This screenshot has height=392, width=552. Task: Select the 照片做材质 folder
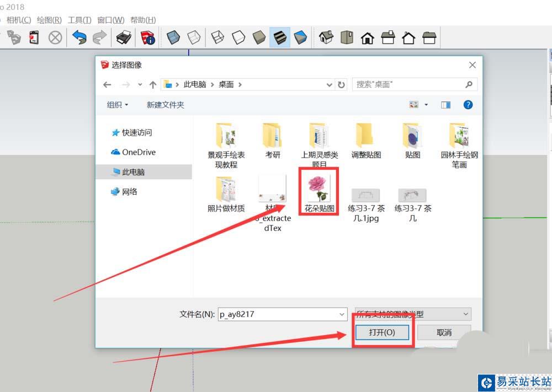[x=226, y=195]
